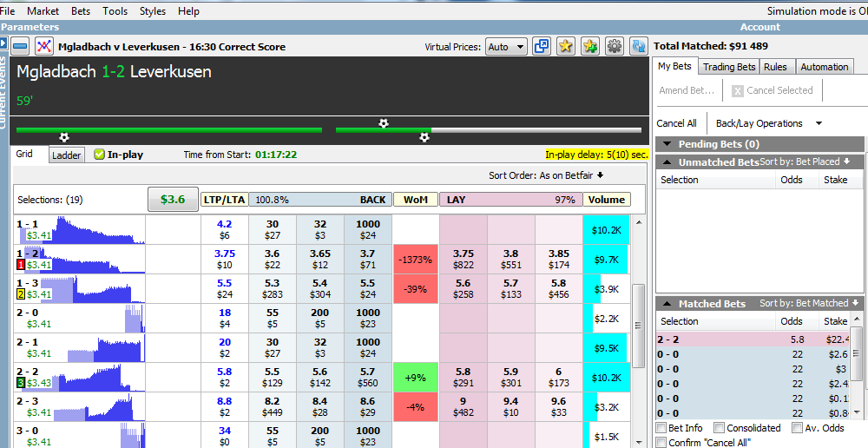Lay 2 - 3 at 9 price cell
868x448 pixels.
(464, 406)
